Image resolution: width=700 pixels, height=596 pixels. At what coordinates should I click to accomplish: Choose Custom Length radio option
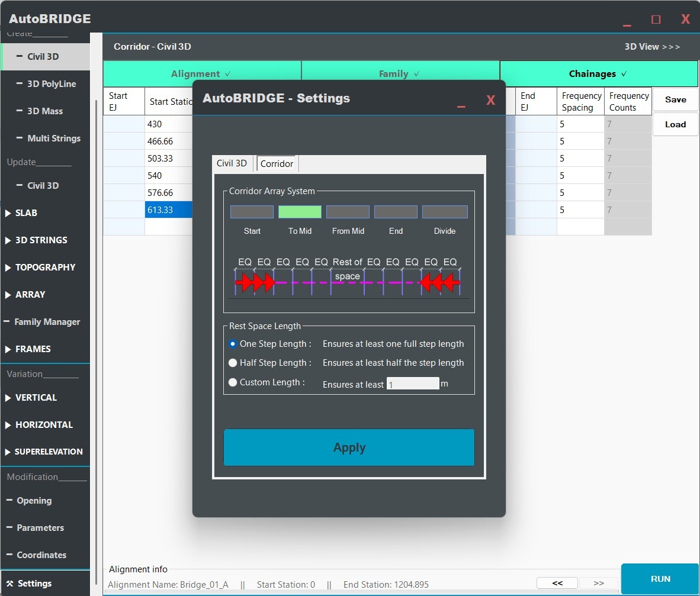(233, 382)
